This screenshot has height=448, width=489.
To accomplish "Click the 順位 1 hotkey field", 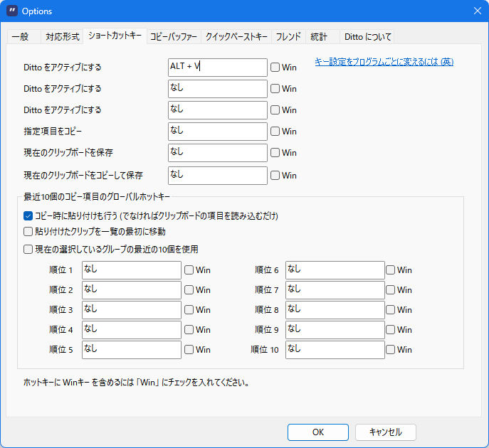I will 131,270.
